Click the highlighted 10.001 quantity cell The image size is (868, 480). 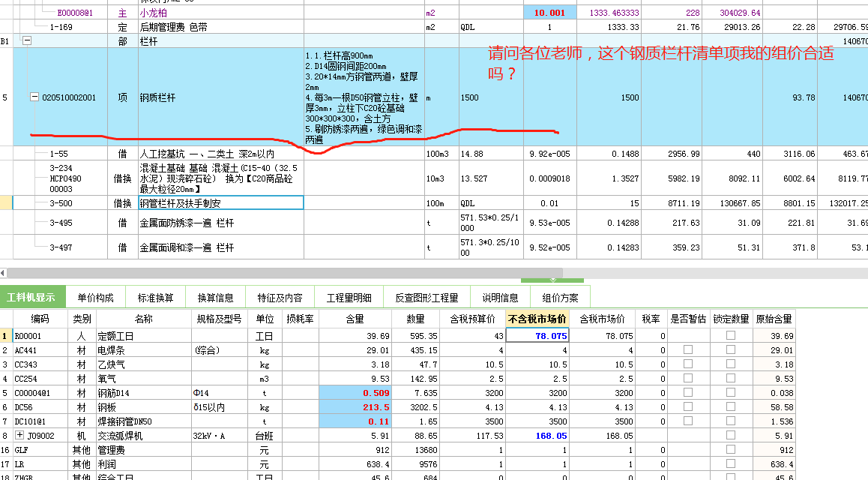[x=549, y=13]
